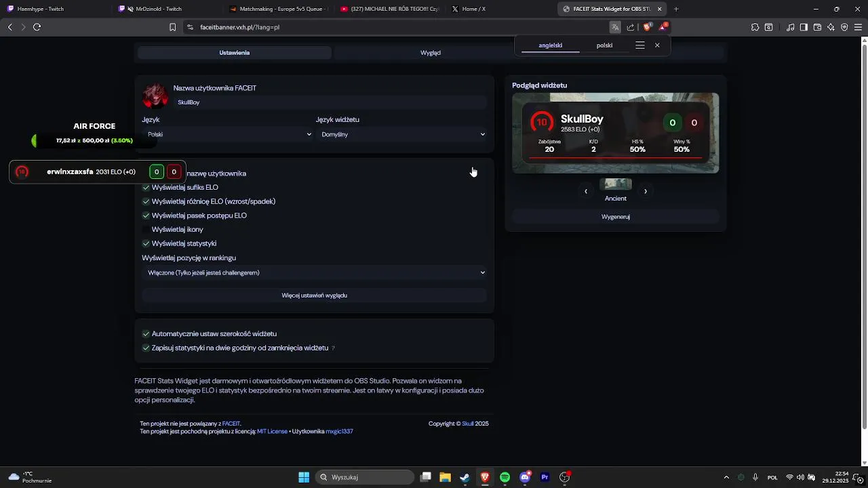Open the page translate icon in address bar
This screenshot has width=868, height=488.
[x=615, y=27]
